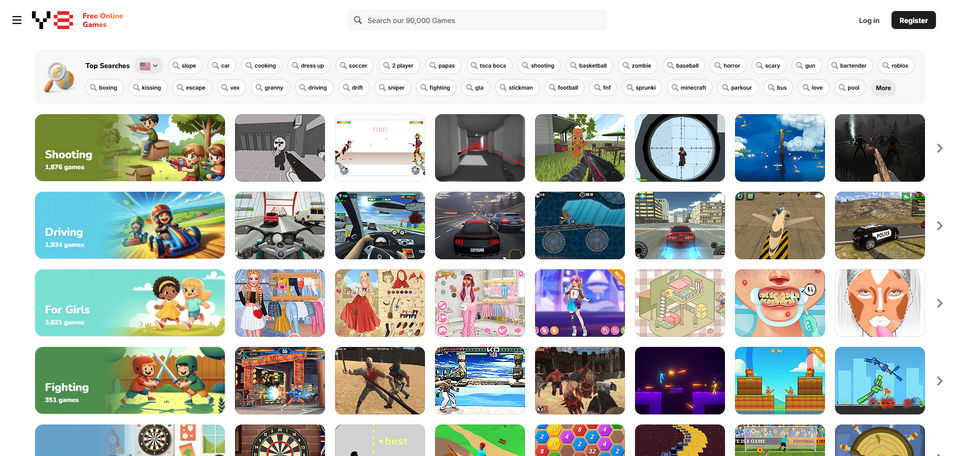Advance the Shooting row with right chevron
This screenshot has height=456, width=960.
[940, 148]
